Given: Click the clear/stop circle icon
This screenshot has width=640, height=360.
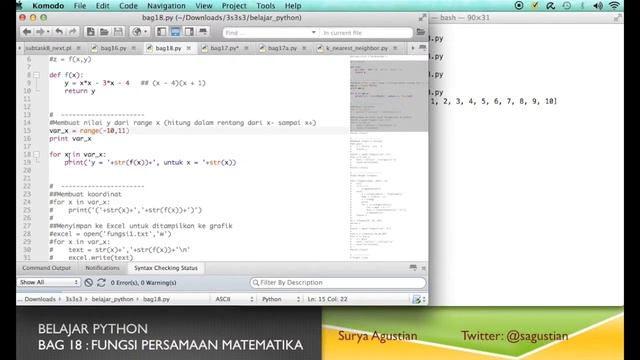Looking at the screenshot, I should (89, 282).
